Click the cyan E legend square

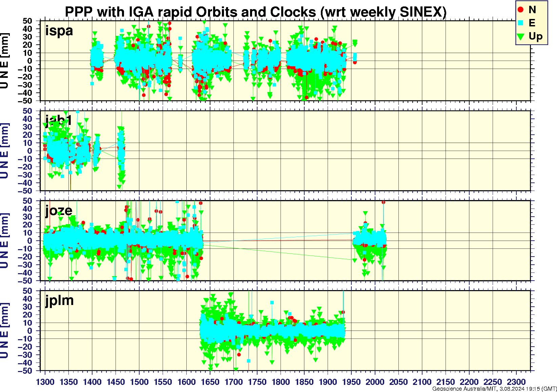click(521, 23)
